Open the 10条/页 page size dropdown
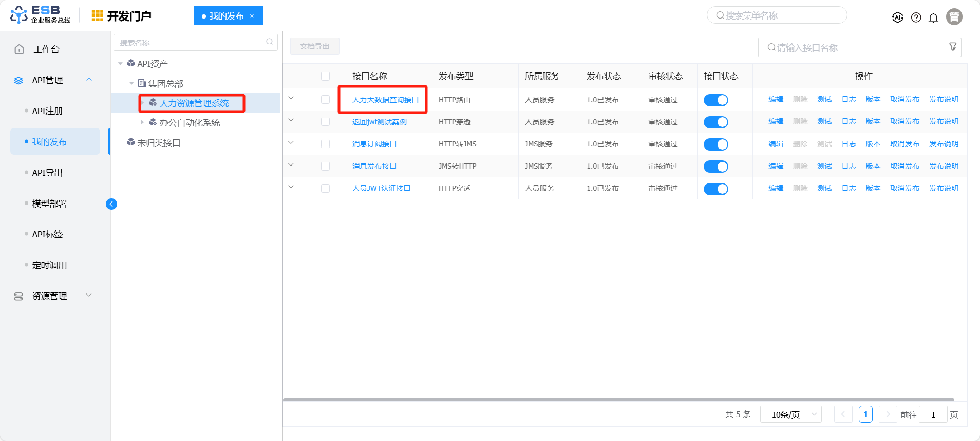Screen dimensions: 980x441 (791, 414)
